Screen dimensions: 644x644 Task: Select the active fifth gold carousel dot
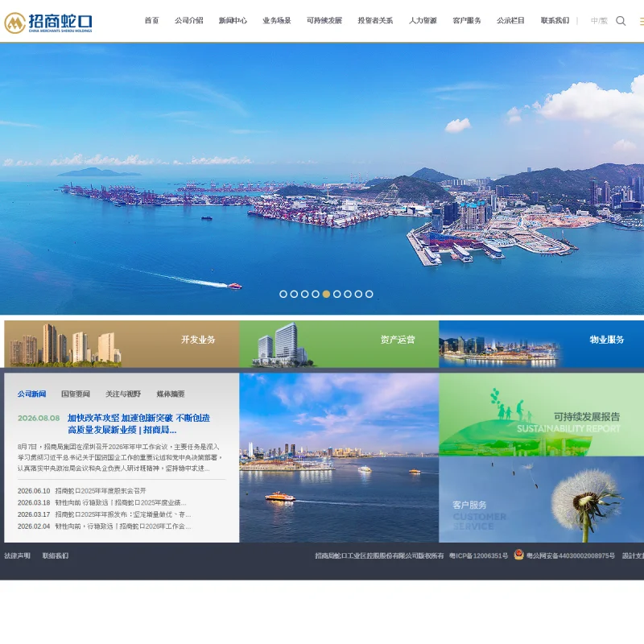(x=326, y=294)
